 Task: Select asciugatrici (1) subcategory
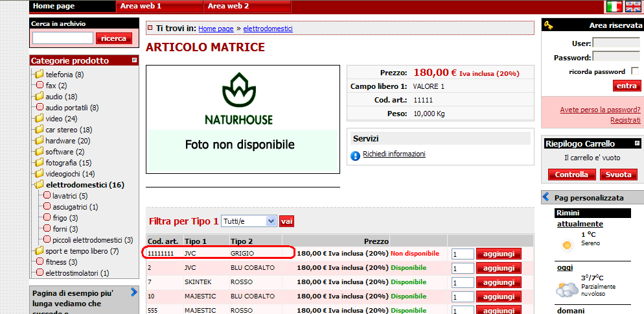click(x=75, y=206)
